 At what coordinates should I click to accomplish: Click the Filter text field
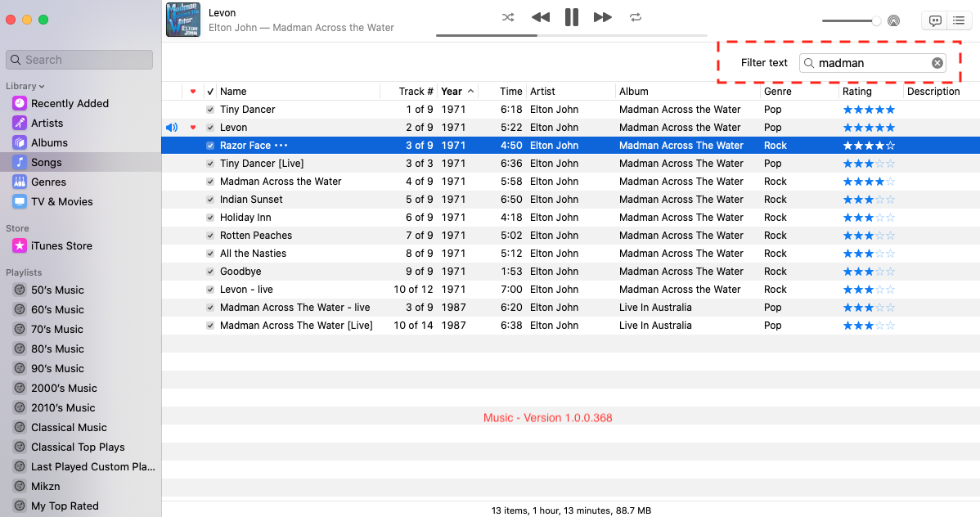pos(873,62)
